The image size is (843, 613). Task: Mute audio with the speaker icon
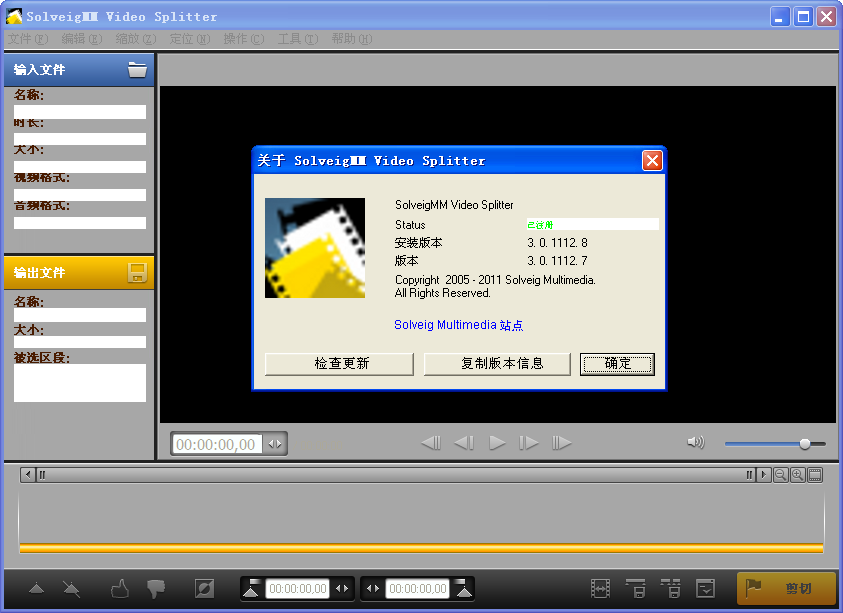(x=696, y=443)
